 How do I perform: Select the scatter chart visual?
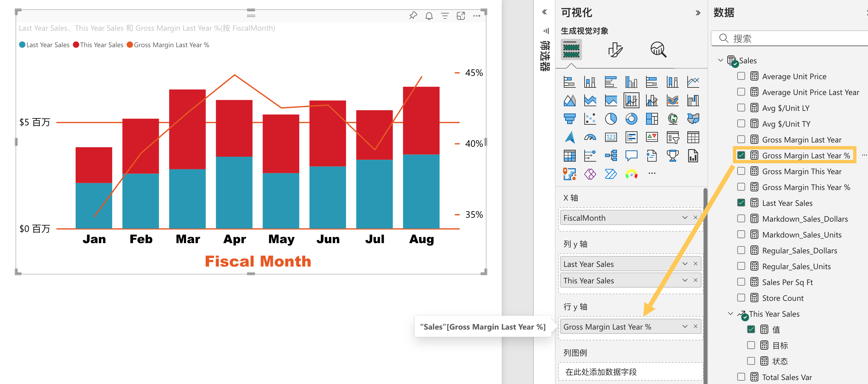590,119
